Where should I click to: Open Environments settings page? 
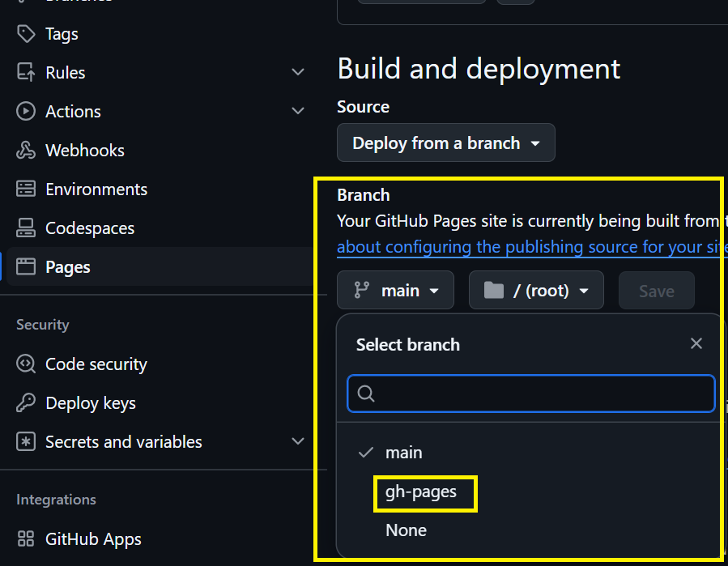pyautogui.click(x=96, y=189)
